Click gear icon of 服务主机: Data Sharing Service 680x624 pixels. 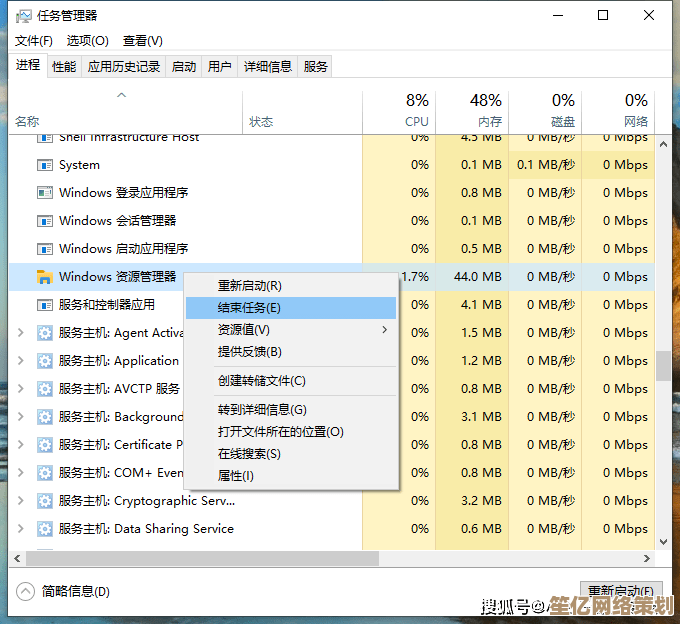point(44,529)
